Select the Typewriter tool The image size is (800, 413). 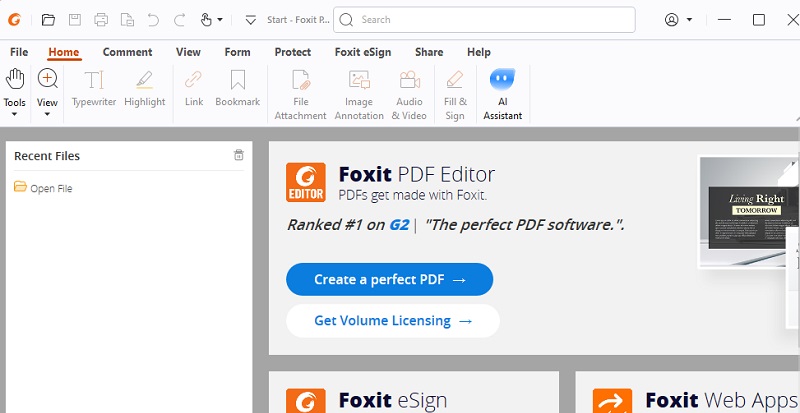[x=94, y=89]
